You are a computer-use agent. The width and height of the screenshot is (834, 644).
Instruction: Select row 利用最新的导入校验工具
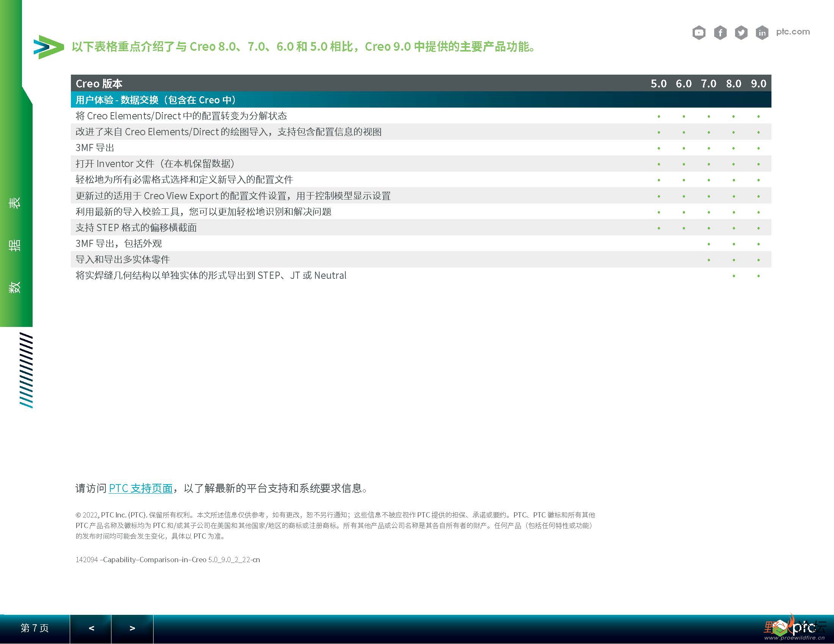click(421, 212)
